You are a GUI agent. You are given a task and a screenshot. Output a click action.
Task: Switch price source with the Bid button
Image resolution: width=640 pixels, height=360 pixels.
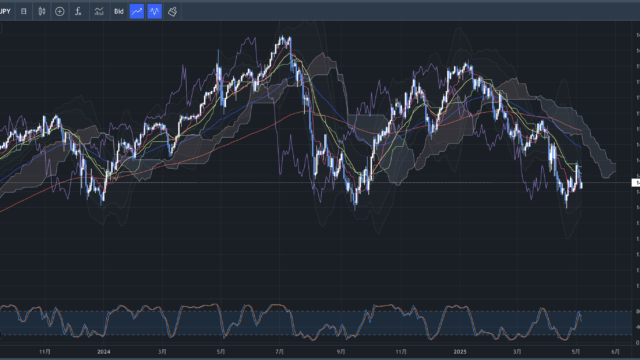119,11
